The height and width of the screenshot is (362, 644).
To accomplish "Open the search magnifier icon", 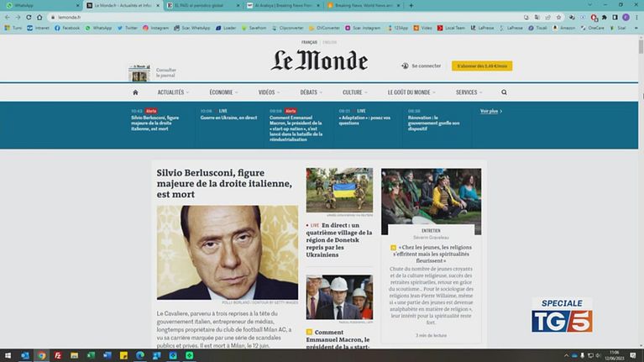I will point(505,92).
